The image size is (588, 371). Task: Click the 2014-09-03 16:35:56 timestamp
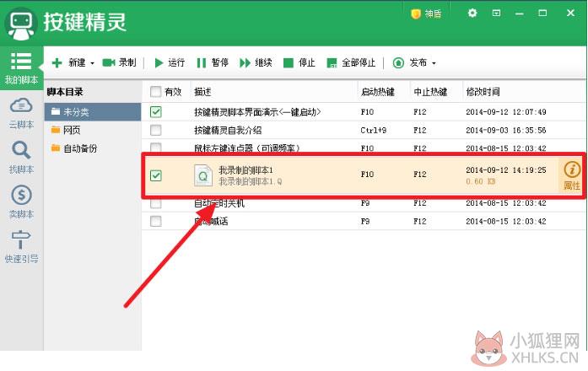[506, 130]
